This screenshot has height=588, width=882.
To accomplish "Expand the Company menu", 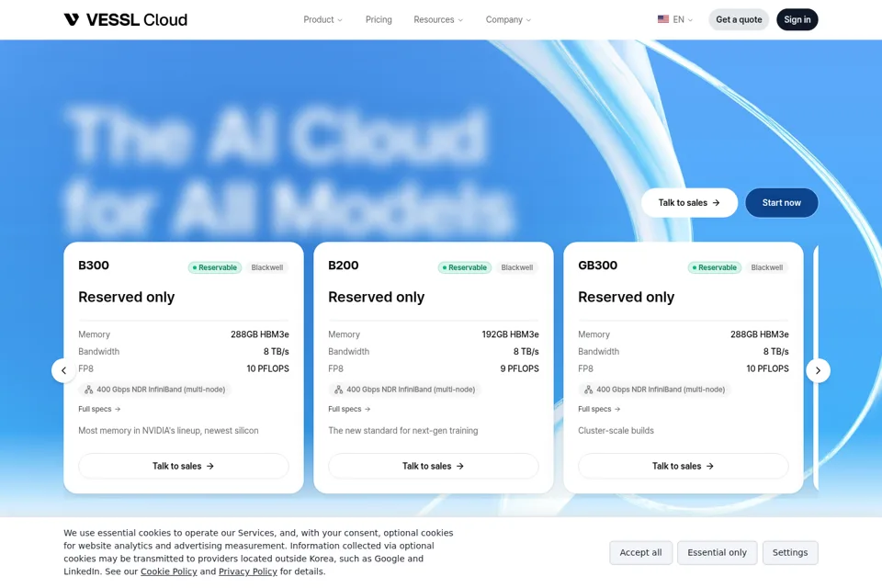I will click(x=508, y=19).
